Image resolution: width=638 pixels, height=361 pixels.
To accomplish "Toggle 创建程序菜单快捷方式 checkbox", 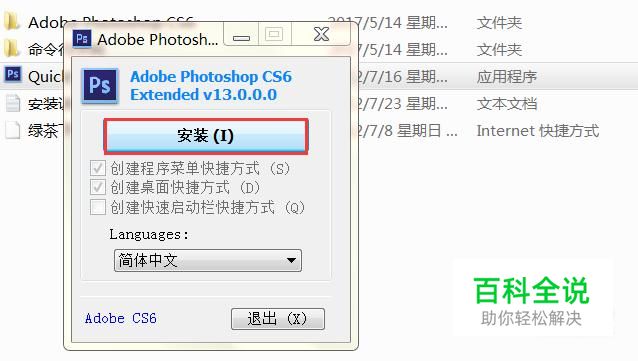I will point(98,168).
